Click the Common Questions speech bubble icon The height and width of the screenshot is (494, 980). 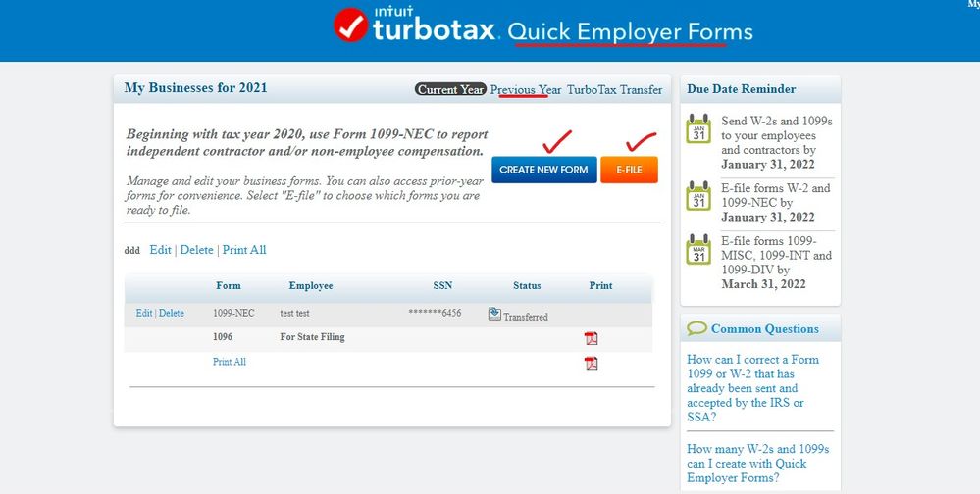click(x=696, y=328)
